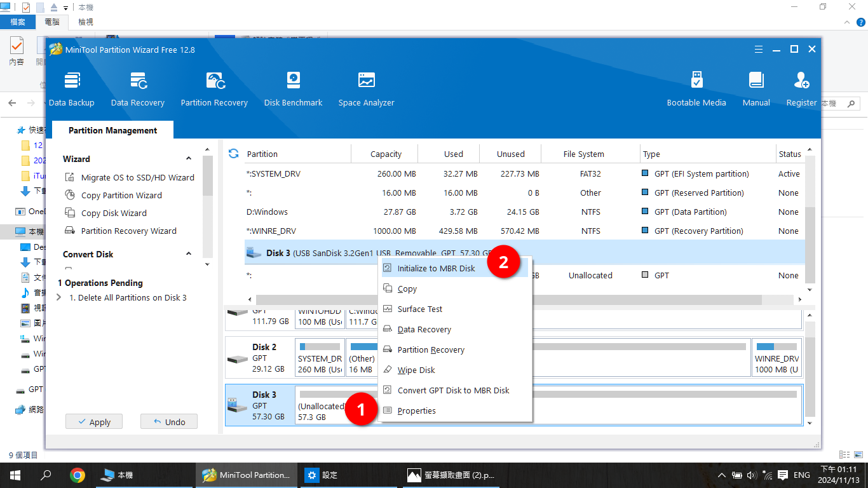
Task: Choose Initialize to MBR Disk
Action: click(x=455, y=268)
